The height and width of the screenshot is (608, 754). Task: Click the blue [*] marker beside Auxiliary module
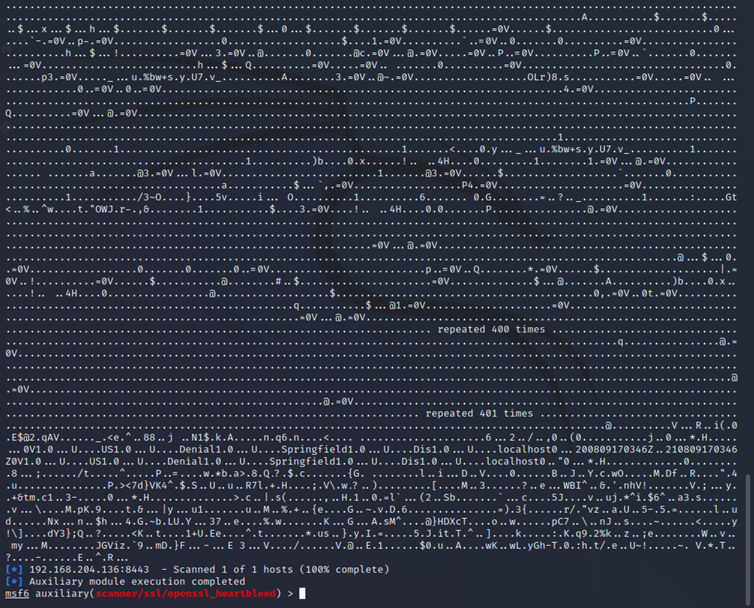click(x=13, y=582)
